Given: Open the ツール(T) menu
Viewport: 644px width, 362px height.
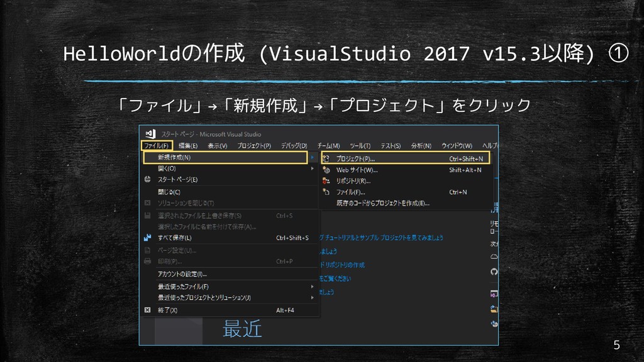Looking at the screenshot, I should pyautogui.click(x=360, y=146).
